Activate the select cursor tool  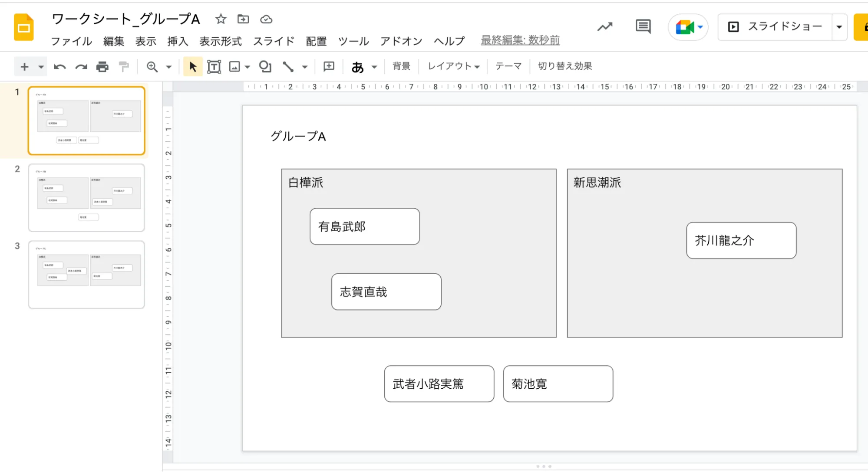193,67
